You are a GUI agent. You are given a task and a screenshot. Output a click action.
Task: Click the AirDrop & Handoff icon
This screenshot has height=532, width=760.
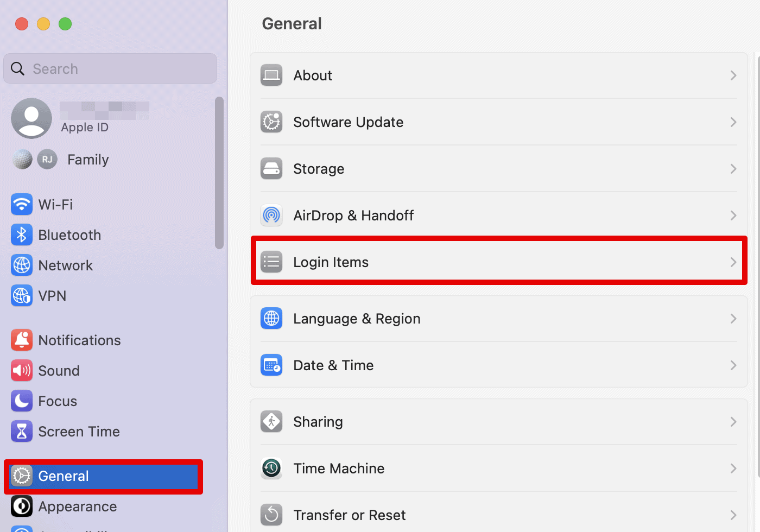click(271, 216)
